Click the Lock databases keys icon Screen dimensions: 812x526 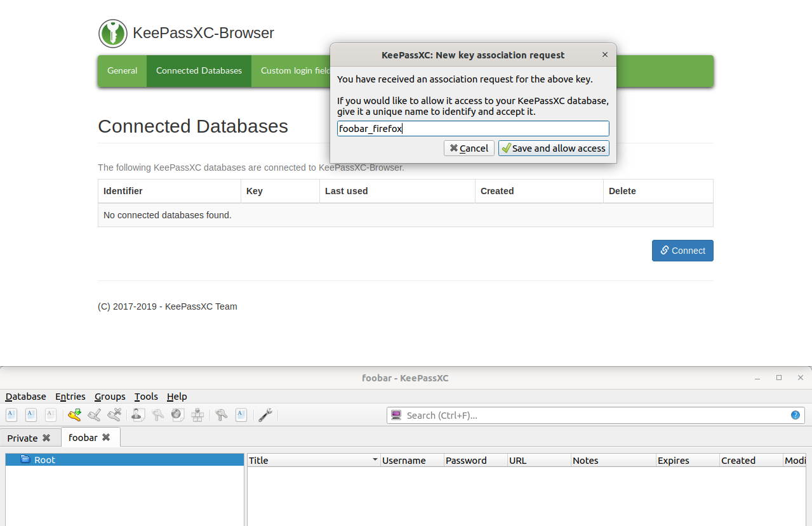click(x=222, y=415)
